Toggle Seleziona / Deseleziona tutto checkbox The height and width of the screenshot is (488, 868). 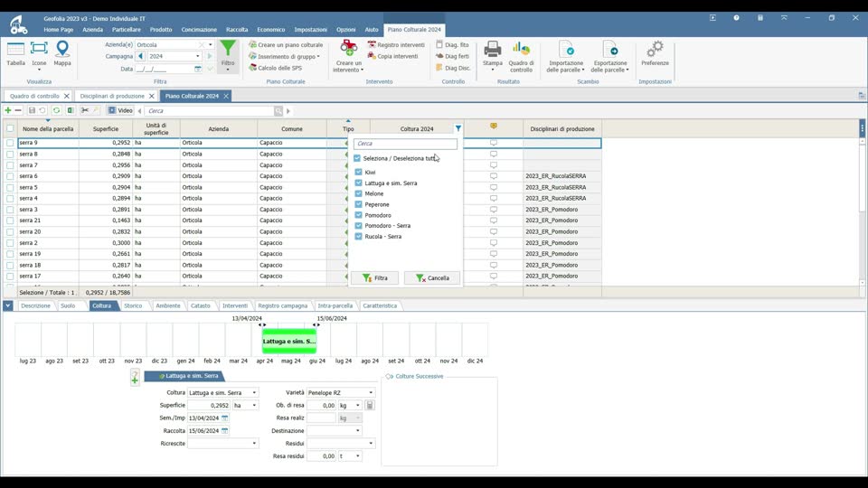point(357,158)
